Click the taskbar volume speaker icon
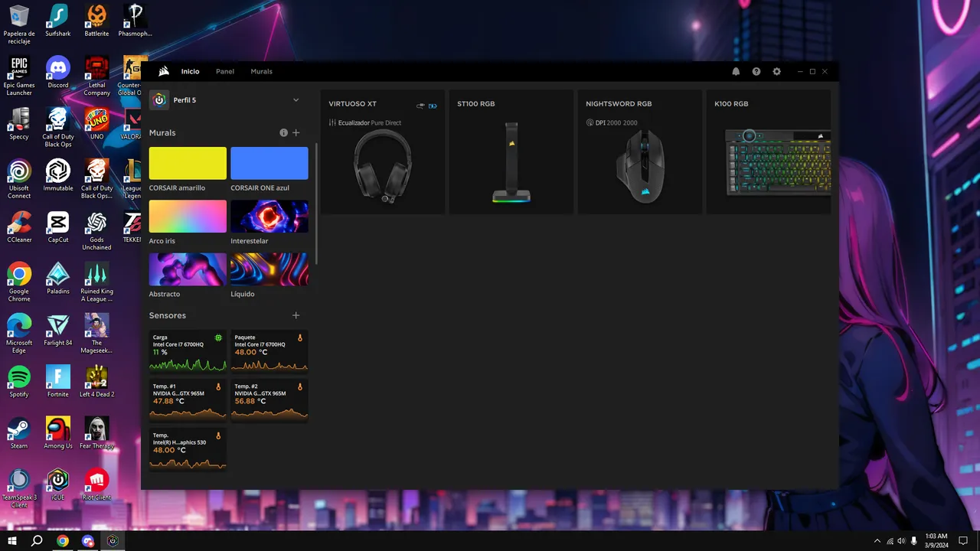 pyautogui.click(x=901, y=541)
